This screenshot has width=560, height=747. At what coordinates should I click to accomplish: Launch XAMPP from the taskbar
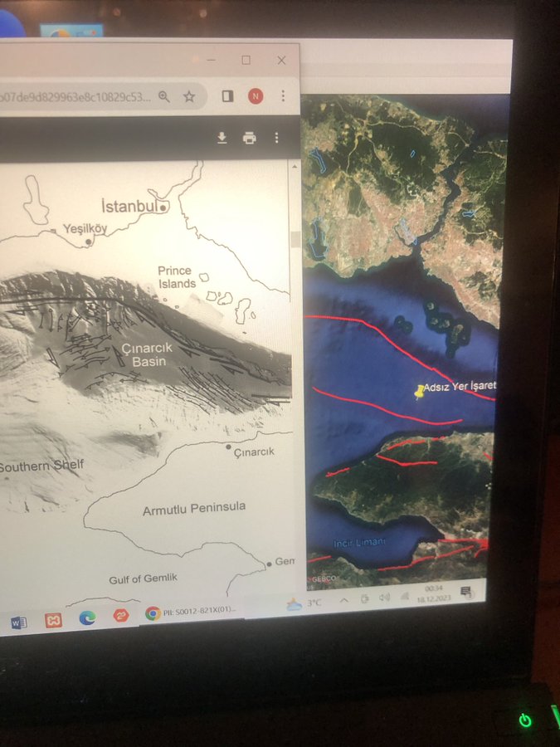click(53, 619)
